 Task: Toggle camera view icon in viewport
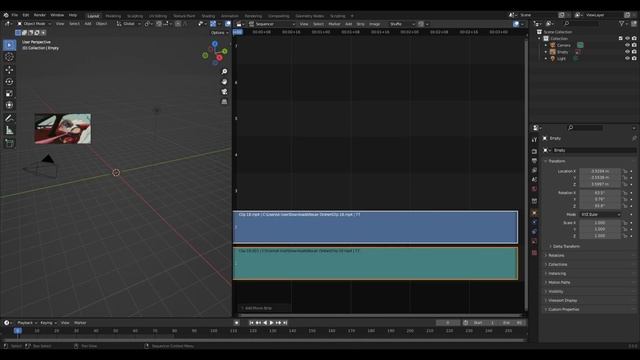click(224, 92)
